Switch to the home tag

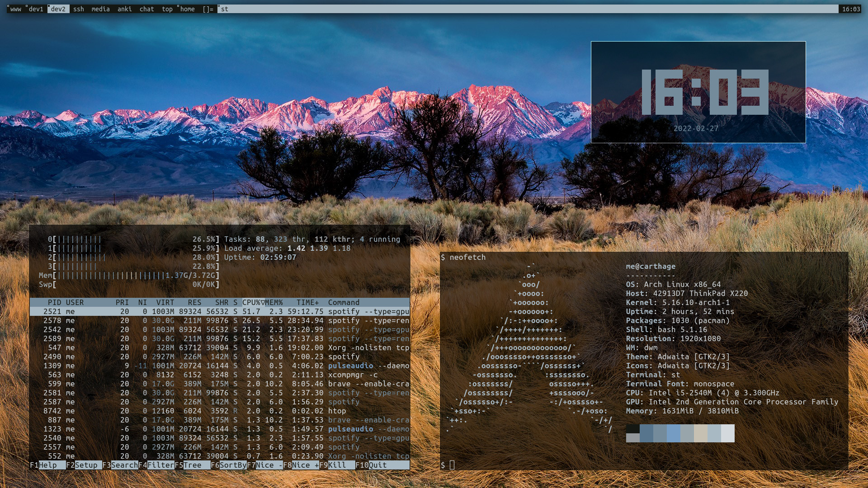[187, 9]
